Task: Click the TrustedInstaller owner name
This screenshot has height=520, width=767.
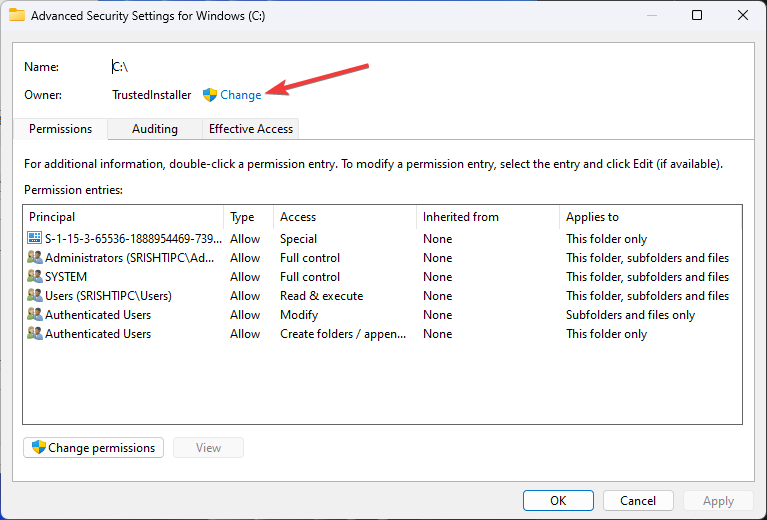Action: (x=152, y=95)
